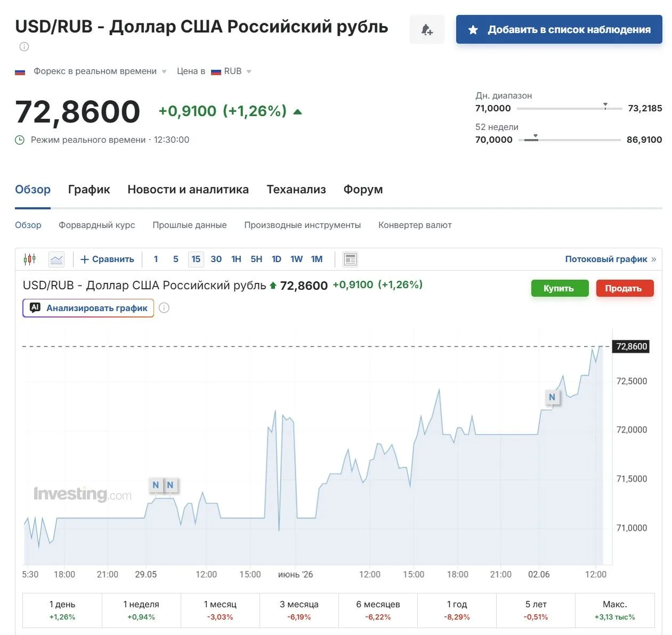Open Прошлые данные sub-section
The height and width of the screenshot is (635, 672).
click(190, 225)
